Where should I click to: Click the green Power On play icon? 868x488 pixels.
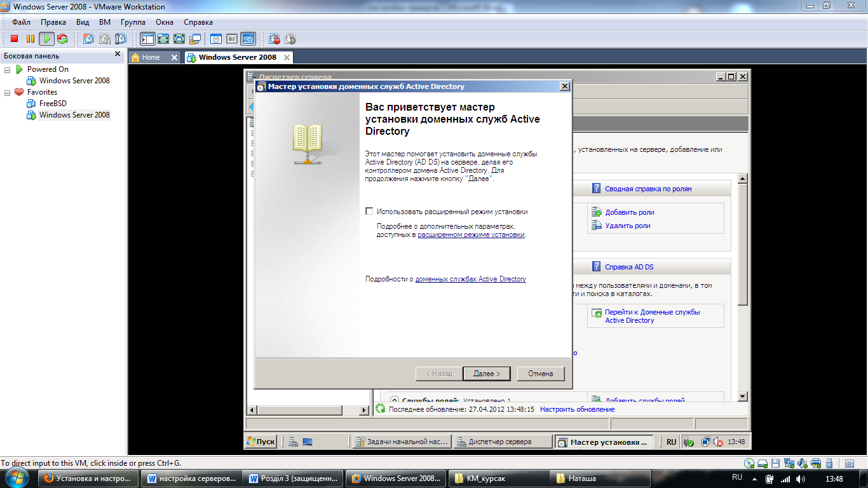coord(46,39)
